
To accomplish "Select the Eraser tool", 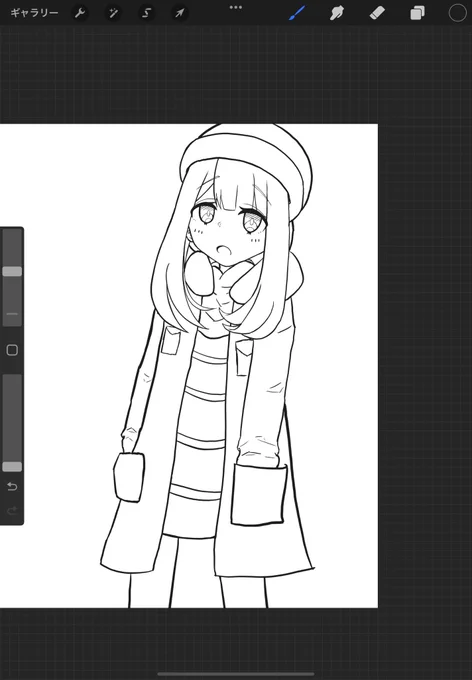I will 377,13.
